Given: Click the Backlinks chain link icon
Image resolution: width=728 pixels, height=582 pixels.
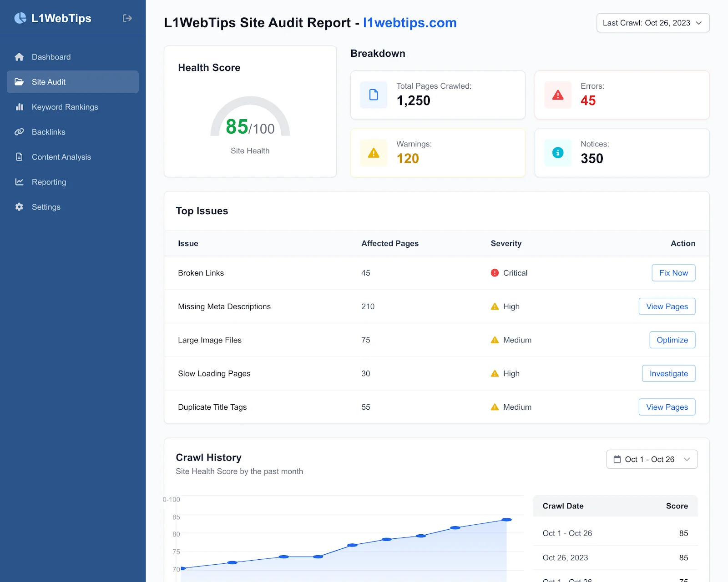Looking at the screenshot, I should point(19,132).
